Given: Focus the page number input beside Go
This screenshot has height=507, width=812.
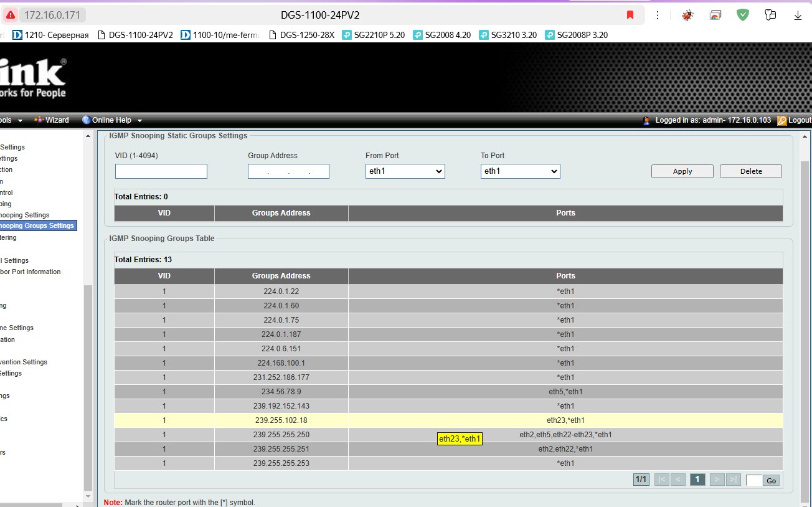Looking at the screenshot, I should [x=754, y=480].
